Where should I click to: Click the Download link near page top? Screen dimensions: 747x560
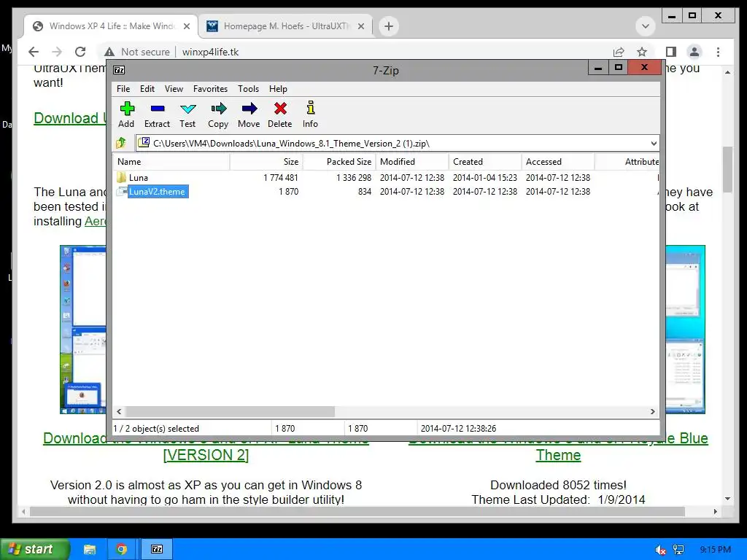[70, 118]
